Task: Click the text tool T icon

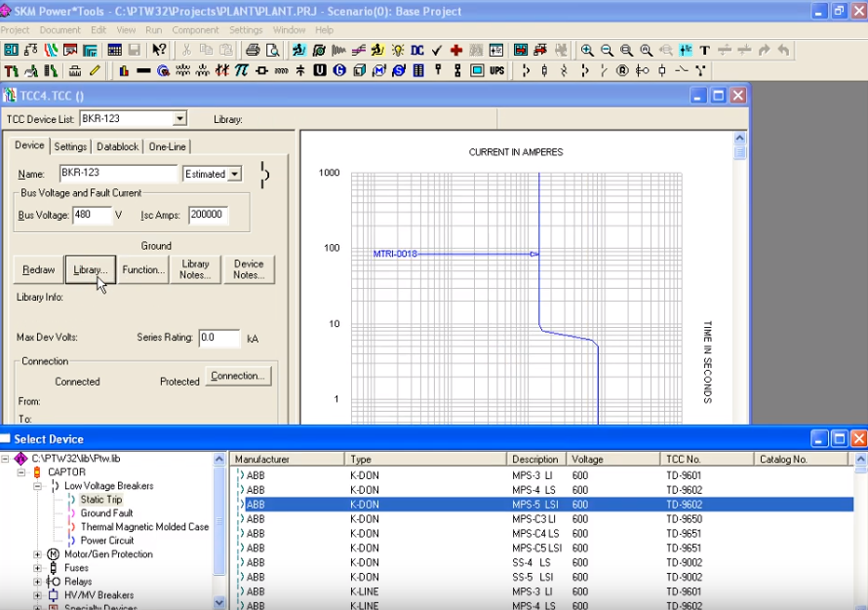Action: click(x=704, y=50)
